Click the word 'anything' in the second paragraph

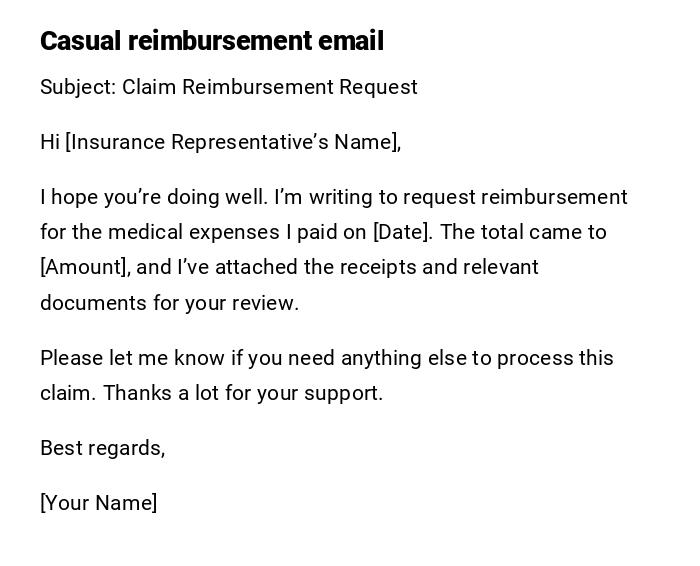383,358
